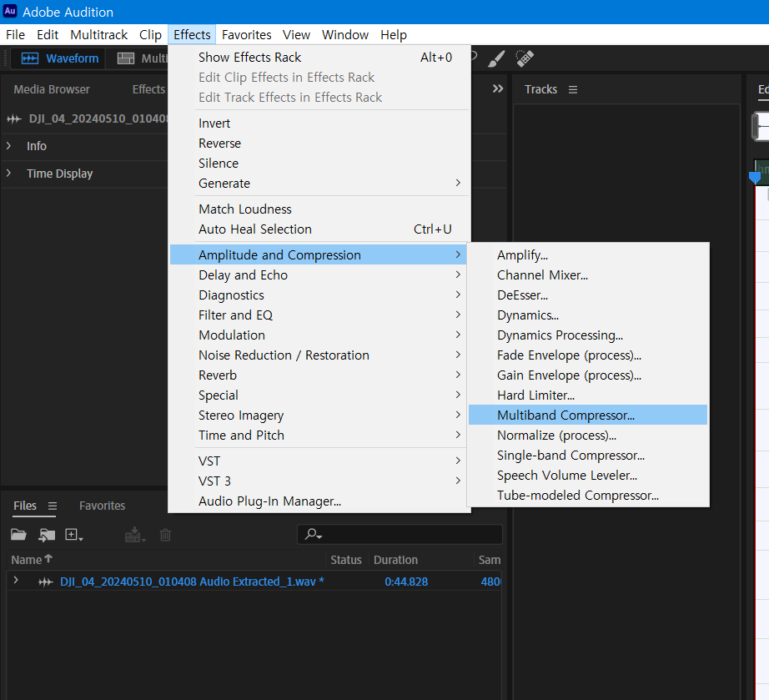769x700 pixels.
Task: Open Audio Plug-In Manager
Action: coord(319,501)
